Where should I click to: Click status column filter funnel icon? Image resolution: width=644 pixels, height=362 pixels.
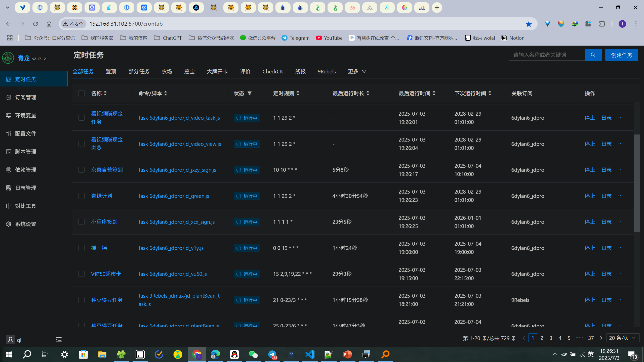coord(249,93)
